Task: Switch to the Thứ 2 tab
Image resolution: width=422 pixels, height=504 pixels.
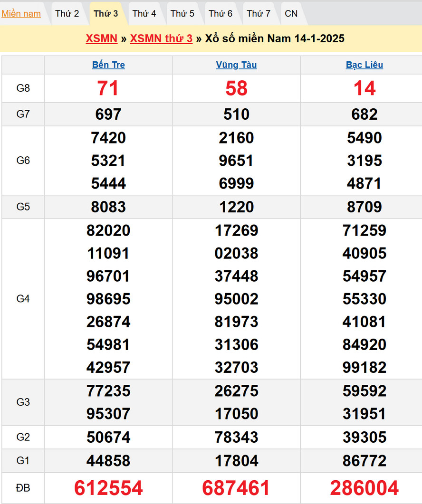Action: pyautogui.click(x=67, y=14)
